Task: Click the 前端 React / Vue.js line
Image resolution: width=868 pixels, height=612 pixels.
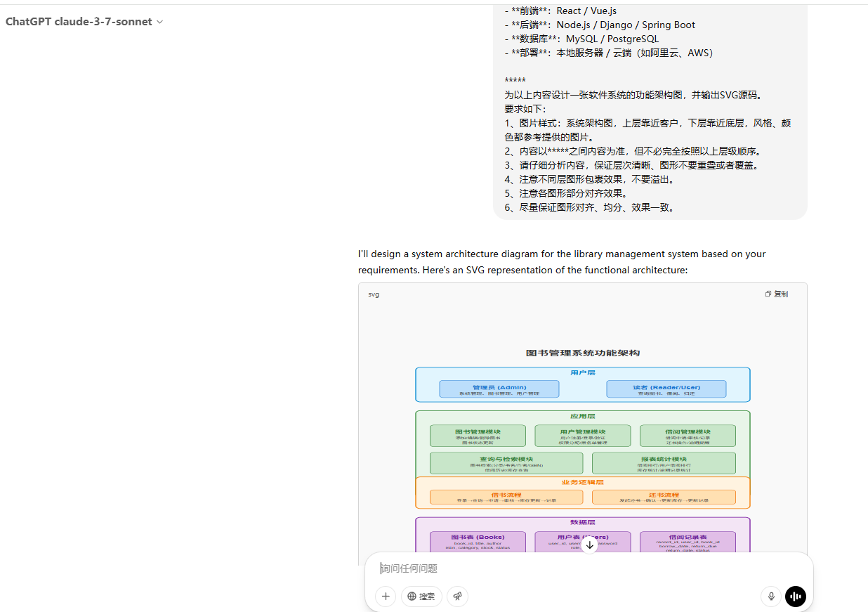Action: (560, 11)
